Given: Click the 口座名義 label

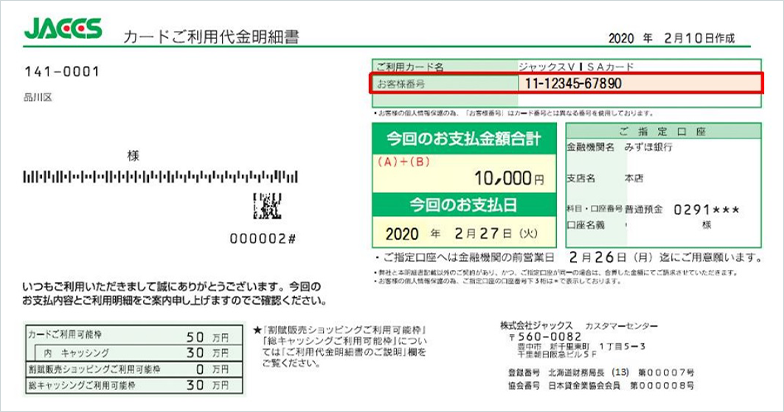Looking at the screenshot, I should coord(586,225).
